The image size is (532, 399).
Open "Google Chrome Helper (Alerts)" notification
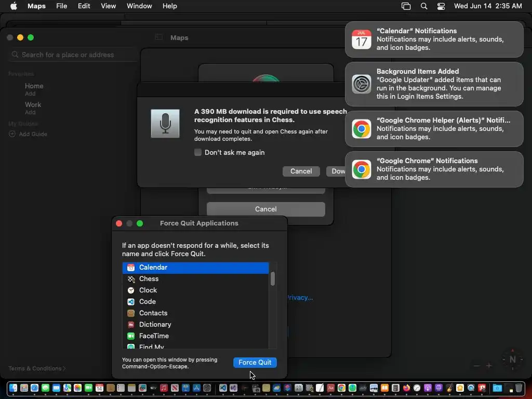434,129
